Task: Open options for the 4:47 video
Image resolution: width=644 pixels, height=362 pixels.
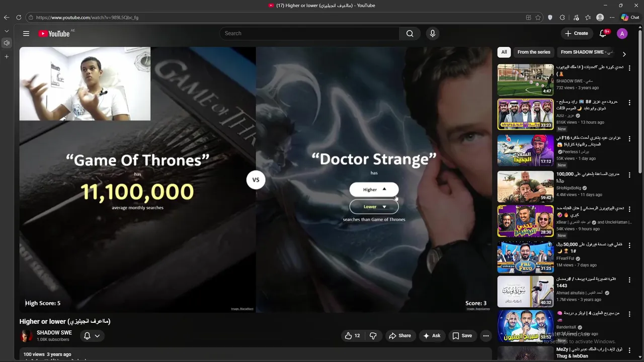Action: pos(629,68)
